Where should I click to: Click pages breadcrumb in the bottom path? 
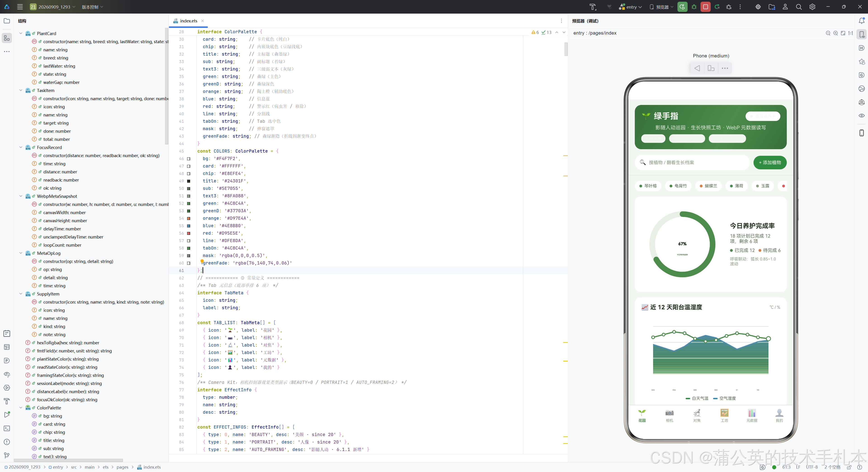pos(122,467)
